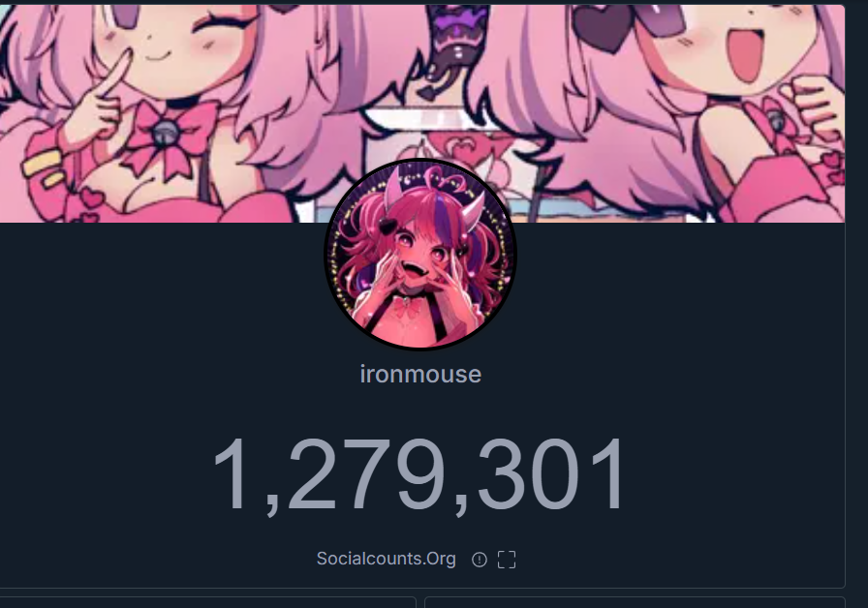This screenshot has width=868, height=608.
Task: Open fullscreen view via bracket-corners icon
Action: point(507,560)
